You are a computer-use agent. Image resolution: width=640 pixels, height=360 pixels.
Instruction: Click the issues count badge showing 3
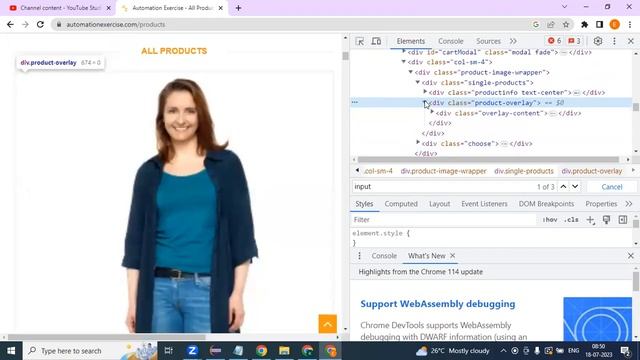[574, 41]
